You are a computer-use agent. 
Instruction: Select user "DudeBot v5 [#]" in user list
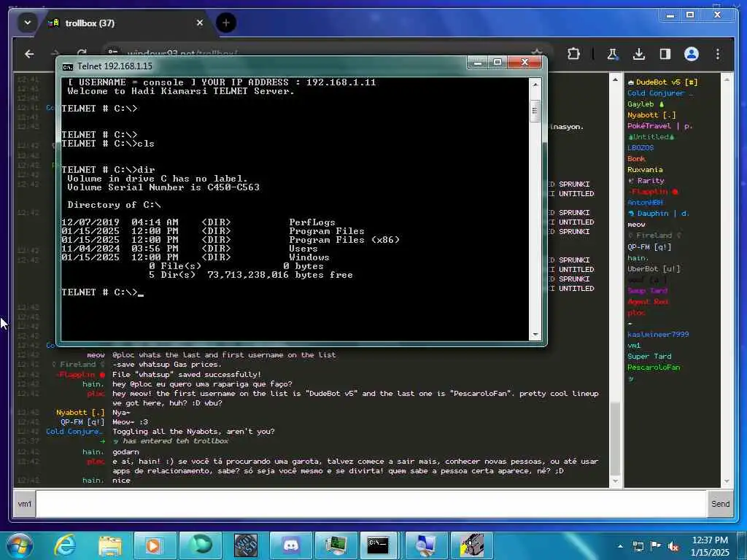pyautogui.click(x=662, y=82)
